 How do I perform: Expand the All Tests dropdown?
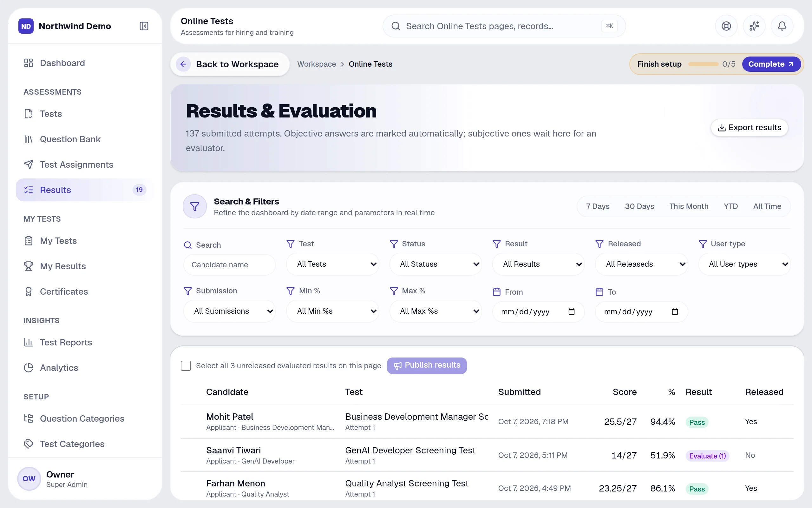[332, 264]
